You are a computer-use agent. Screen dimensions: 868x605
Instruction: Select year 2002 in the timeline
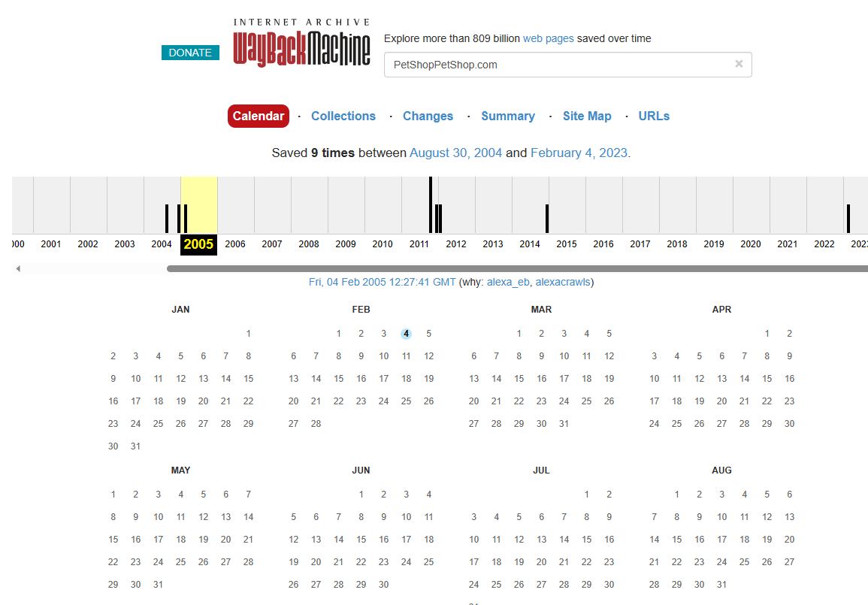pos(88,244)
